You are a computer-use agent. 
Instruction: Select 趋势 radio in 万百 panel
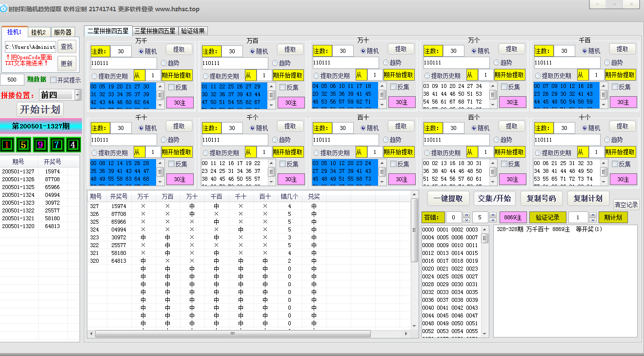coord(282,63)
